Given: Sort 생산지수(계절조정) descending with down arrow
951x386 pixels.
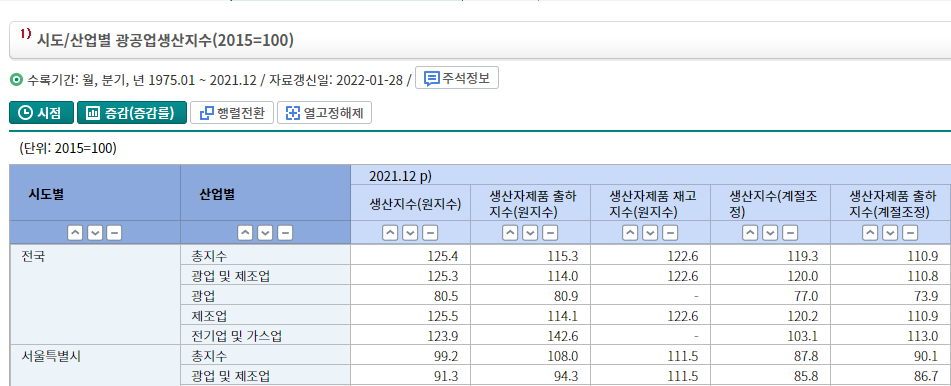Looking at the screenshot, I should (x=771, y=233).
